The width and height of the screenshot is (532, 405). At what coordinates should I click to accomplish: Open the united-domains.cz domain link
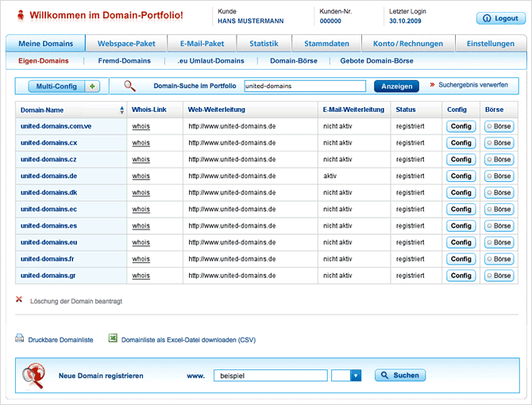[x=48, y=160]
